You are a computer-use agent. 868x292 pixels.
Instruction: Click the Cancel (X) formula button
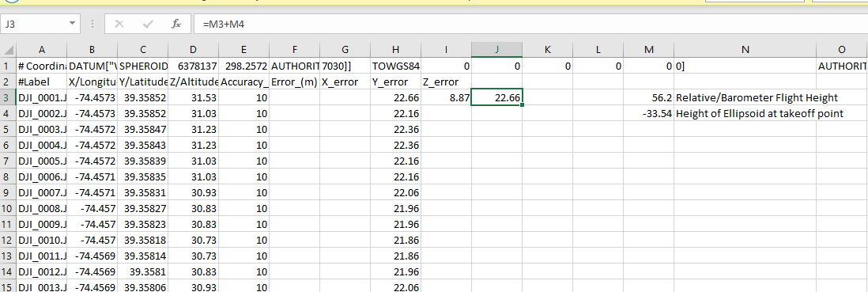point(119,25)
